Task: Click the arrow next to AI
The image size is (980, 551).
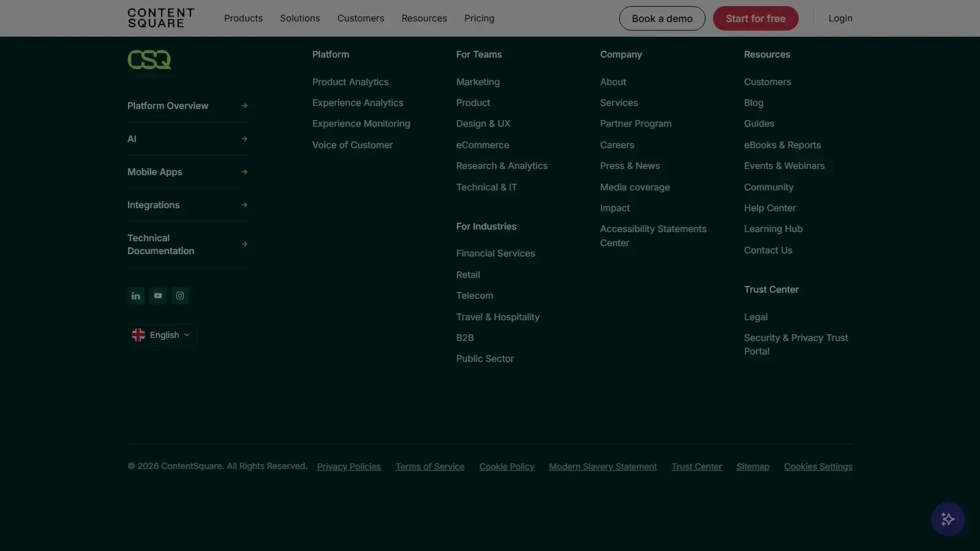Action: pos(244,139)
